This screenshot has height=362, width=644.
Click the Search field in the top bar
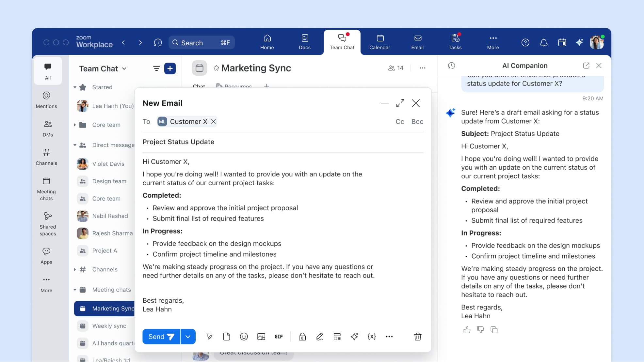pyautogui.click(x=201, y=43)
